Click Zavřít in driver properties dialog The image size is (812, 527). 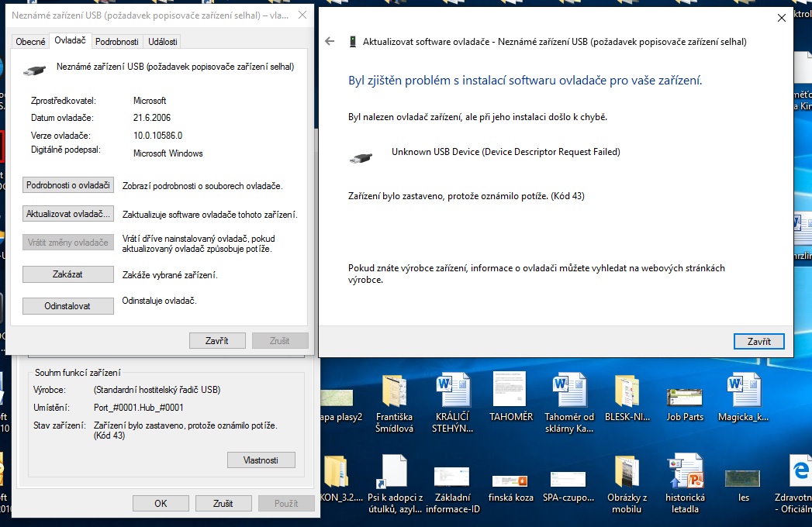(217, 341)
